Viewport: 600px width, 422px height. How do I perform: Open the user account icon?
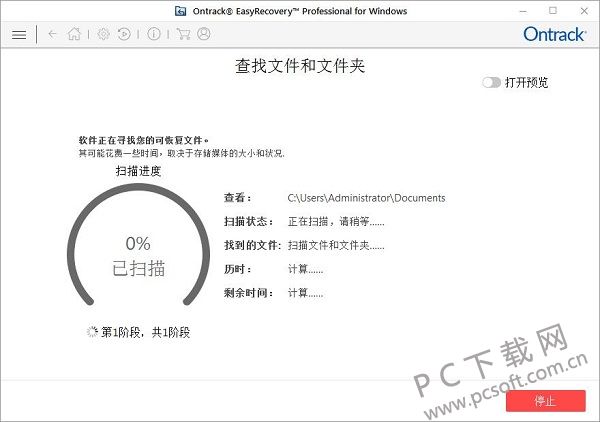(x=204, y=34)
